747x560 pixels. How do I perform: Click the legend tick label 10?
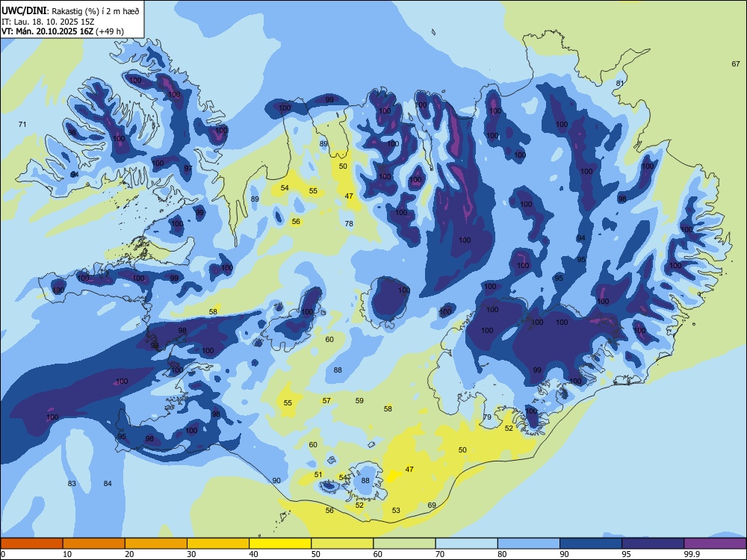[67, 554]
